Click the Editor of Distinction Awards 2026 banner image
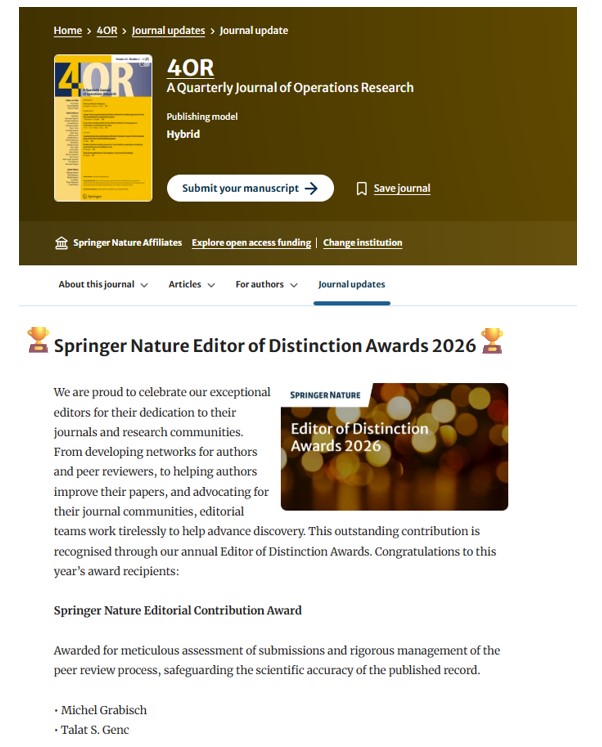 pyautogui.click(x=394, y=446)
